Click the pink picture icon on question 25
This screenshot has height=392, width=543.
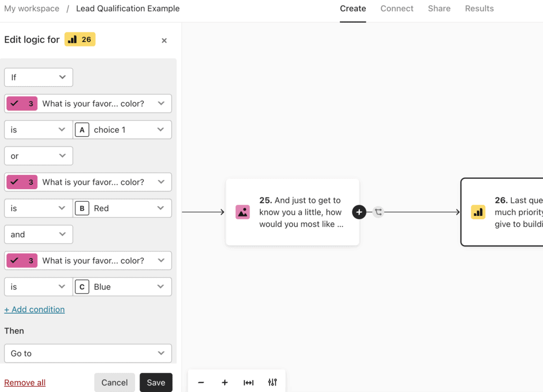pos(243,212)
